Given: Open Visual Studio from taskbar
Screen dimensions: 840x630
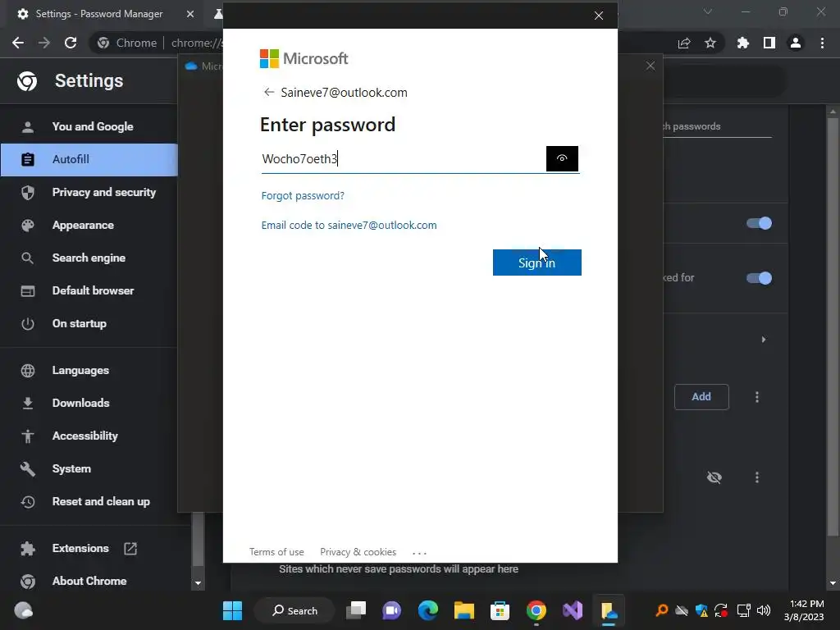Looking at the screenshot, I should [572, 610].
